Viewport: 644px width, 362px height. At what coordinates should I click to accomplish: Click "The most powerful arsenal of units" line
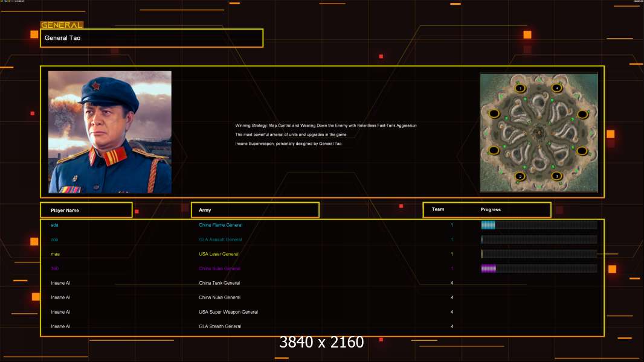click(291, 135)
